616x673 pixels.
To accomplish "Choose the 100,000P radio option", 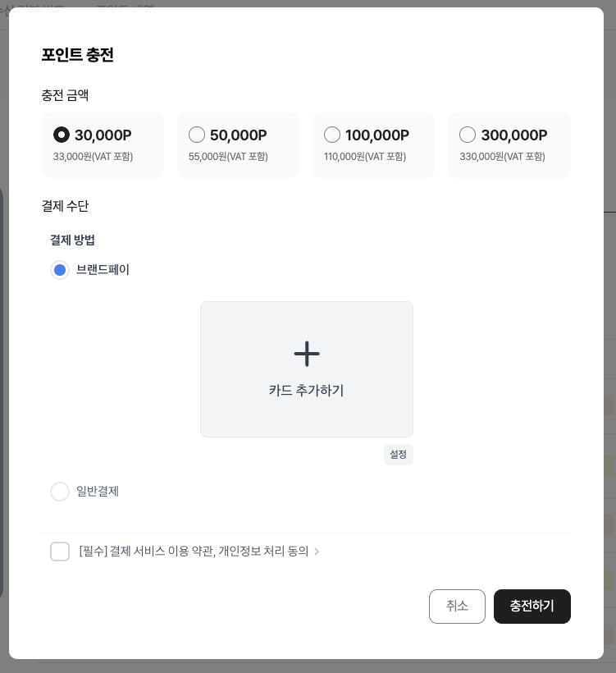I will pyautogui.click(x=332, y=135).
